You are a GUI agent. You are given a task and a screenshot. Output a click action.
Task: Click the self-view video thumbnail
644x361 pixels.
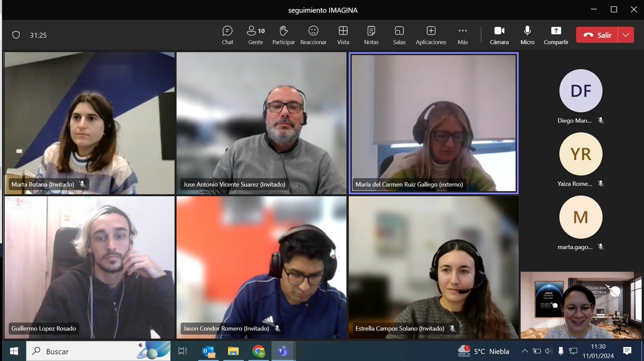(x=581, y=305)
